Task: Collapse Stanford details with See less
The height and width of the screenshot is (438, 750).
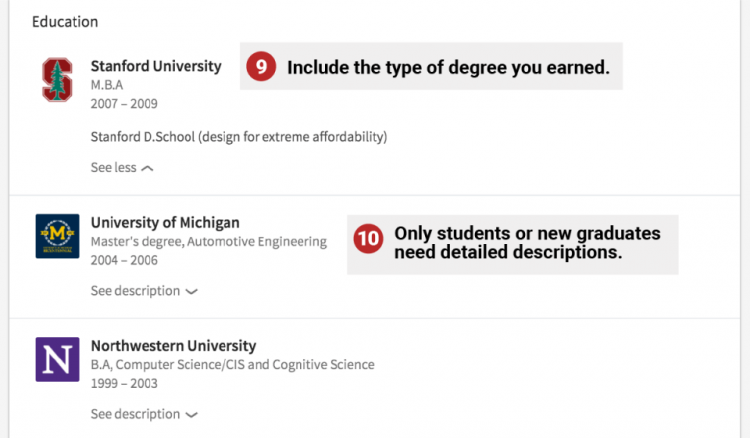Action: [113, 168]
